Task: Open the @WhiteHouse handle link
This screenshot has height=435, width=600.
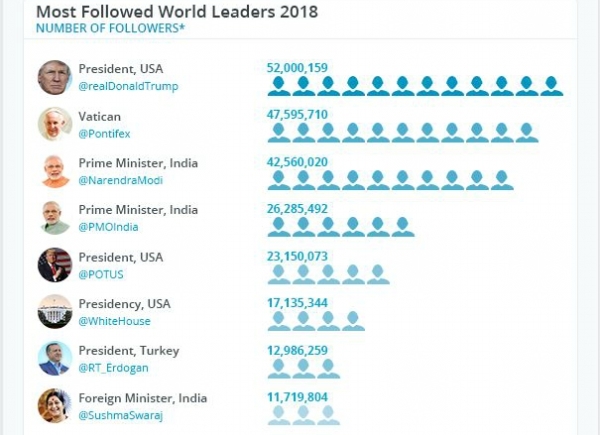Action: [x=113, y=321]
